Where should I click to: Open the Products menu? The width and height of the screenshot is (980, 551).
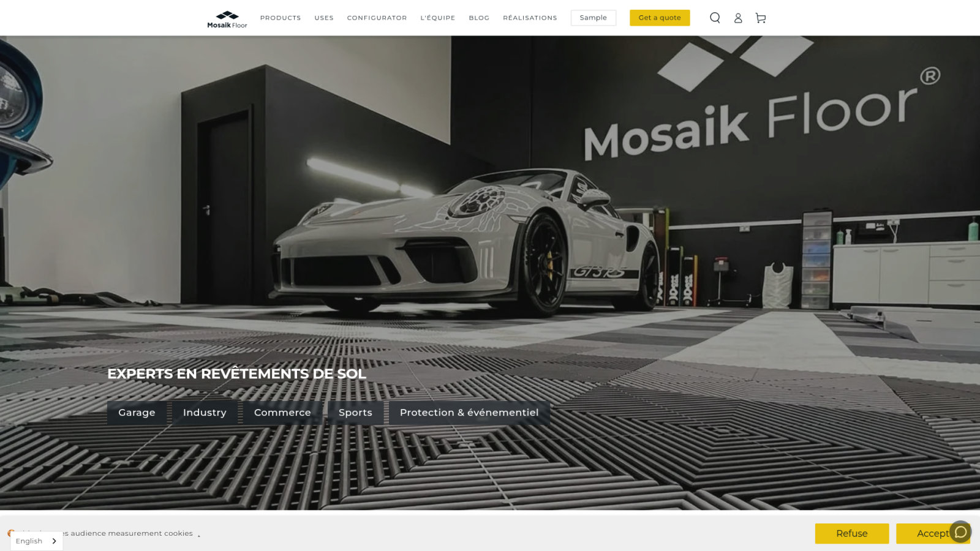coord(281,18)
